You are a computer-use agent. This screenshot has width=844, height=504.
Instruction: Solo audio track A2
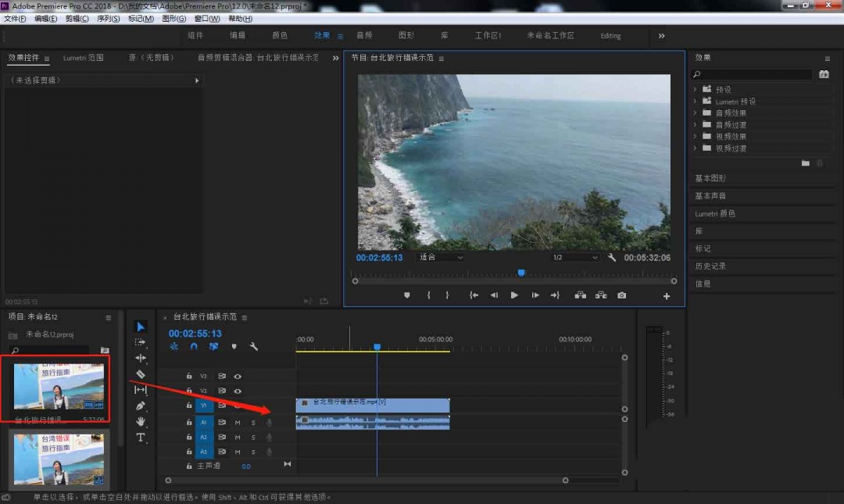click(x=253, y=437)
